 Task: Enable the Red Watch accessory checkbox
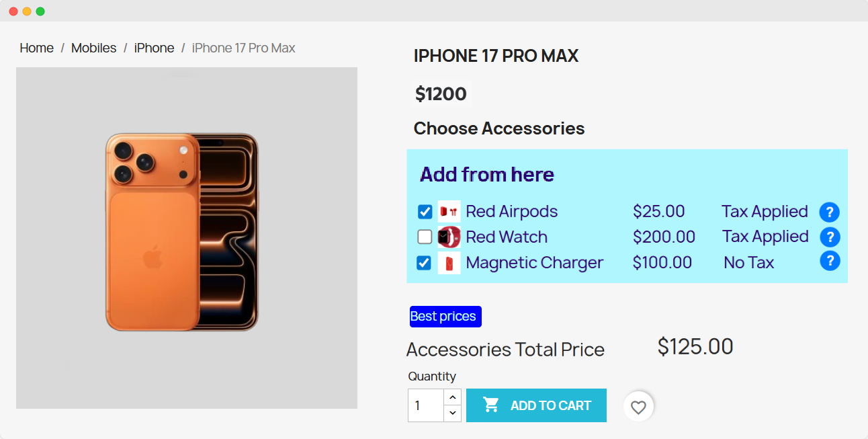pyautogui.click(x=425, y=237)
